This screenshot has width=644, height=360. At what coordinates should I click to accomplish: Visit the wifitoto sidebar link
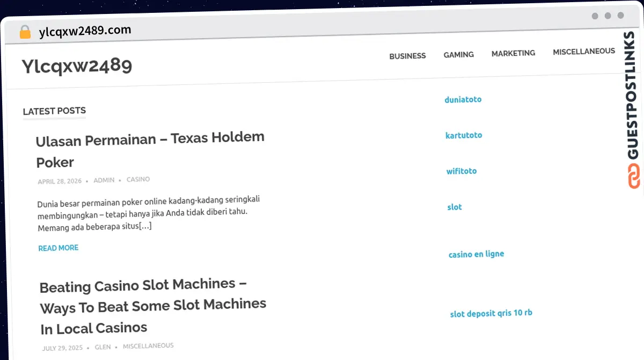coord(462,171)
